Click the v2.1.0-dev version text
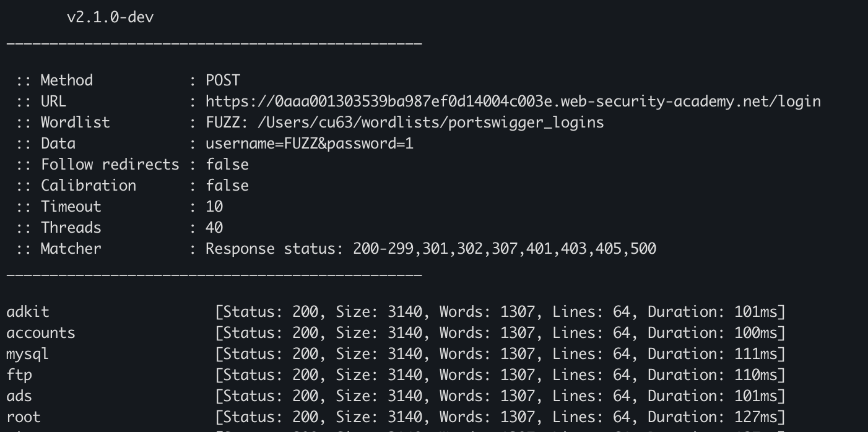 click(110, 17)
